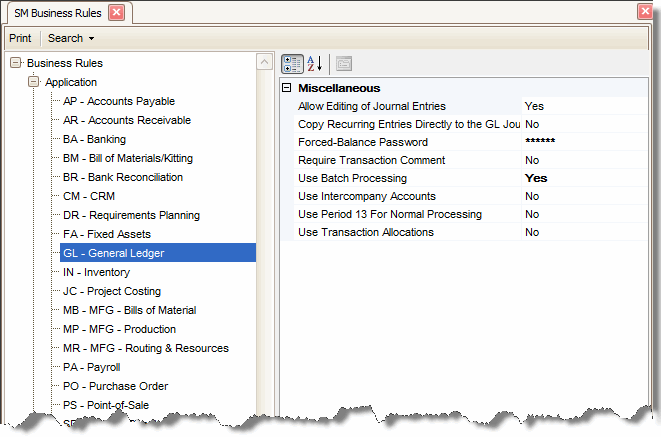Open GL - General Ledger rules

pos(113,253)
